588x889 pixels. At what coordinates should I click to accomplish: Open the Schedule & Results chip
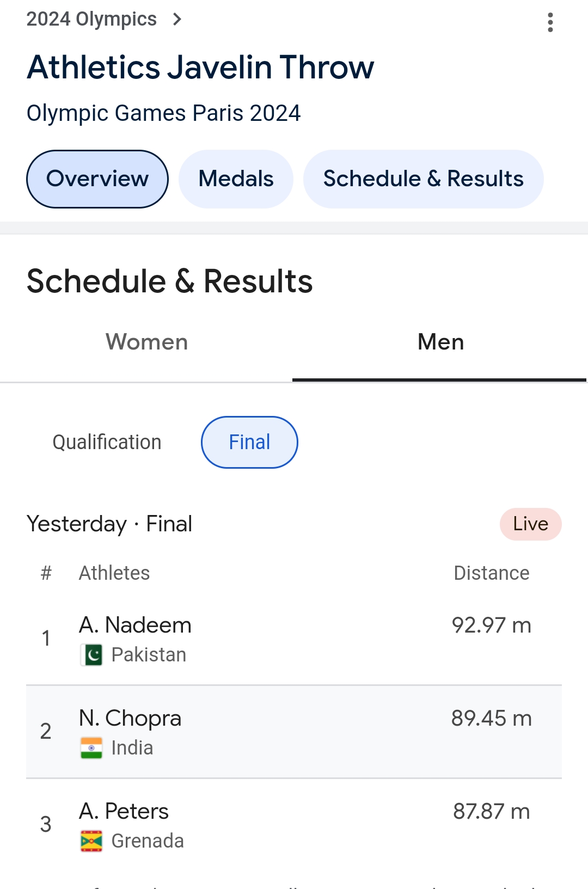coord(423,179)
